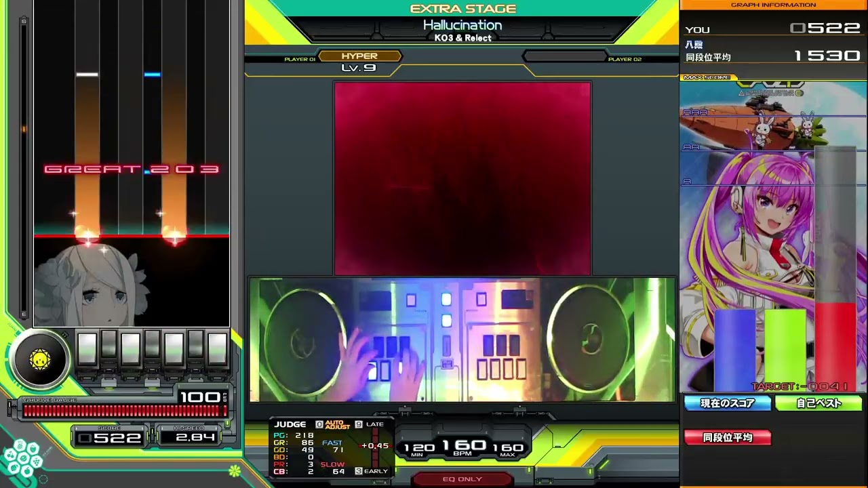The height and width of the screenshot is (488, 868).
Task: Click the PG: 218 judge row
Action: tap(294, 436)
